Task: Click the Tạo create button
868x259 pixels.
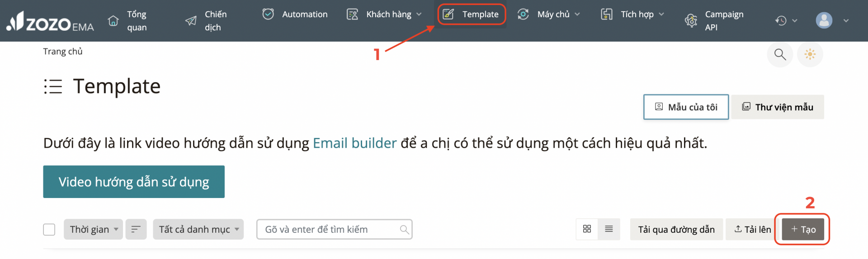Action: [x=803, y=230]
